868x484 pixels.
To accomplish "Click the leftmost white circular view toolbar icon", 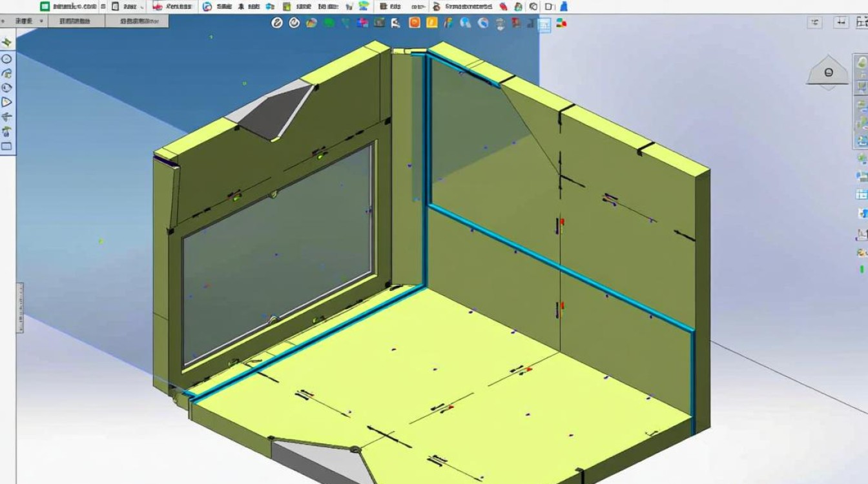I will pos(277,23).
